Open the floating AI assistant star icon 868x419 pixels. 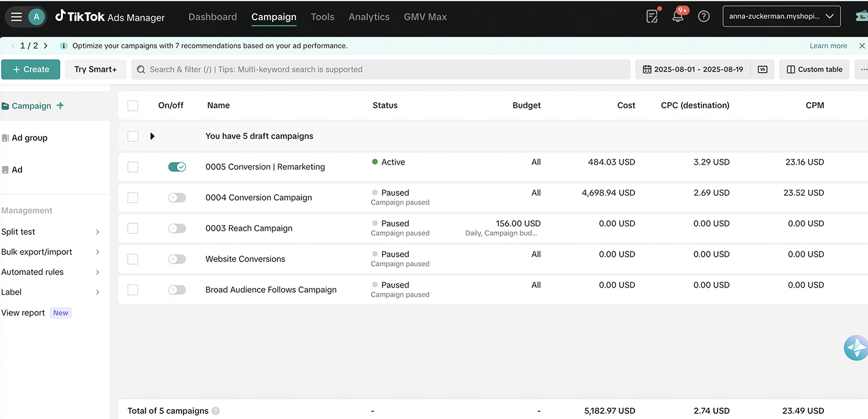855,347
